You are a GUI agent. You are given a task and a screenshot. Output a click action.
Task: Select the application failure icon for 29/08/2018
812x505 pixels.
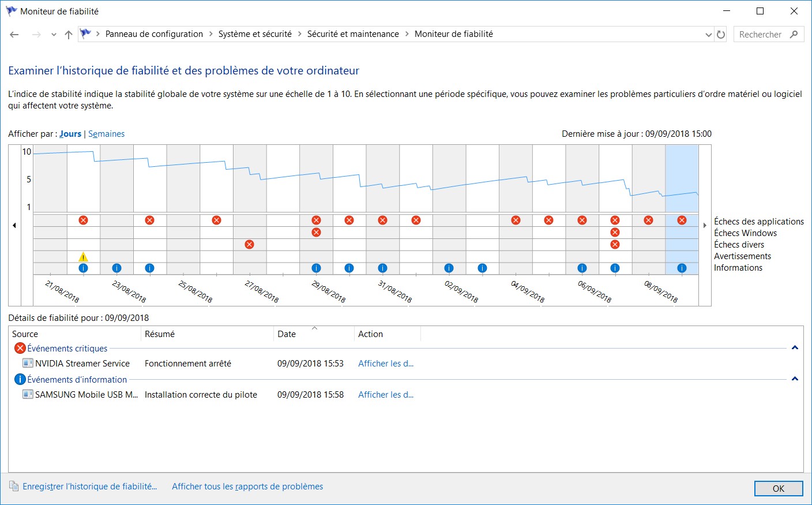point(316,220)
